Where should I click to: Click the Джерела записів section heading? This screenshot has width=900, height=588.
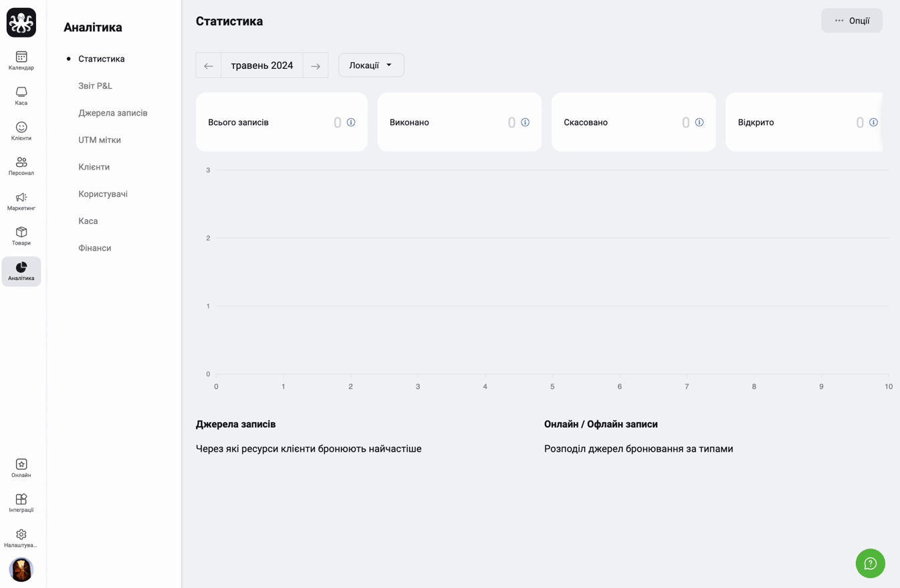(x=235, y=424)
